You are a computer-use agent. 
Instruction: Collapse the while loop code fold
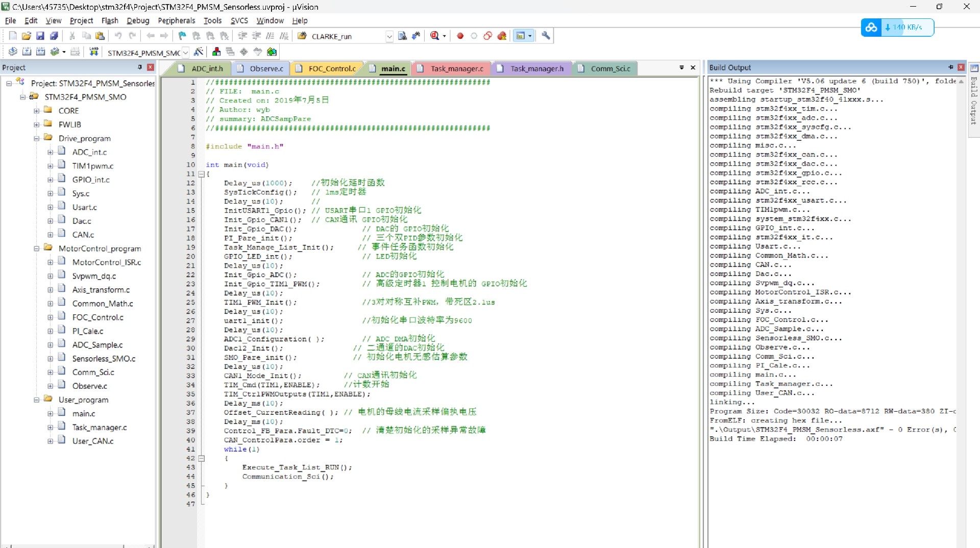(202, 458)
